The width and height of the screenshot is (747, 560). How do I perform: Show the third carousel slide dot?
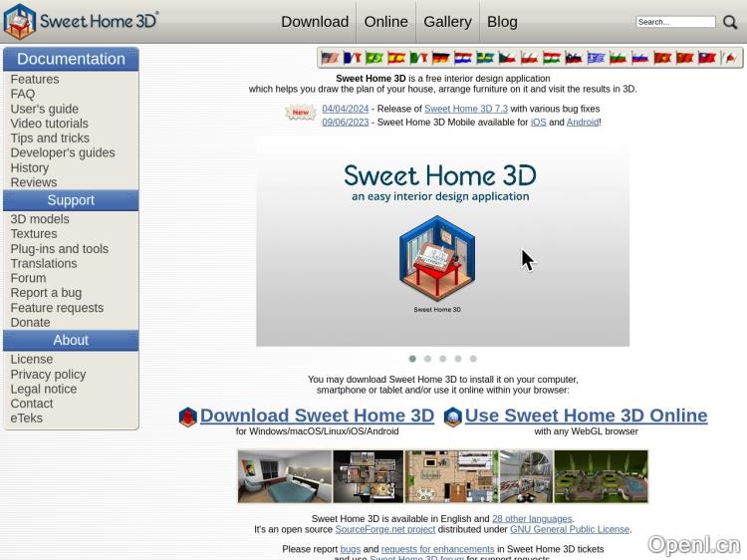(443, 359)
